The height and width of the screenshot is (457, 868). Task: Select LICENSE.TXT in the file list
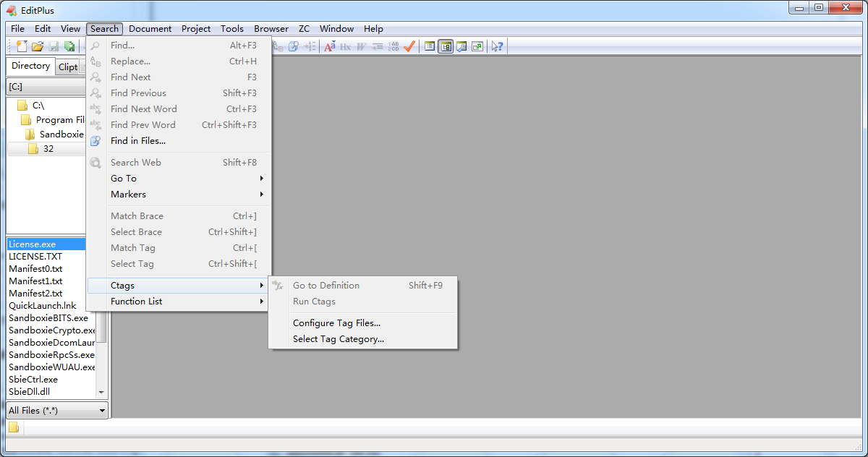pyautogui.click(x=35, y=257)
